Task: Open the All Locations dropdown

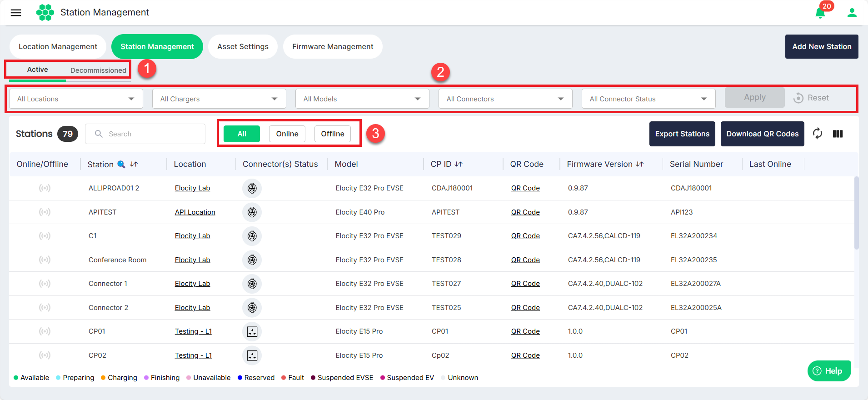Action: tap(76, 99)
